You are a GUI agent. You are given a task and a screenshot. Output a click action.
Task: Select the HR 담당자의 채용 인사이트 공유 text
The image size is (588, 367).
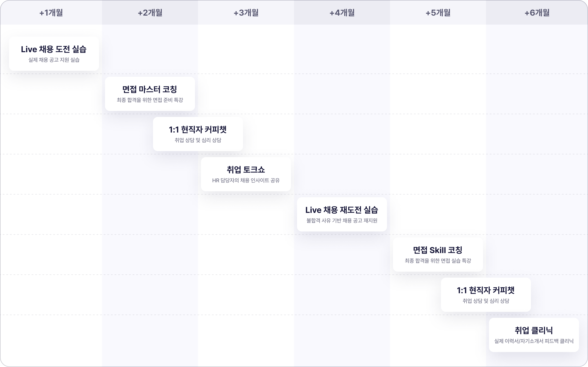(246, 180)
